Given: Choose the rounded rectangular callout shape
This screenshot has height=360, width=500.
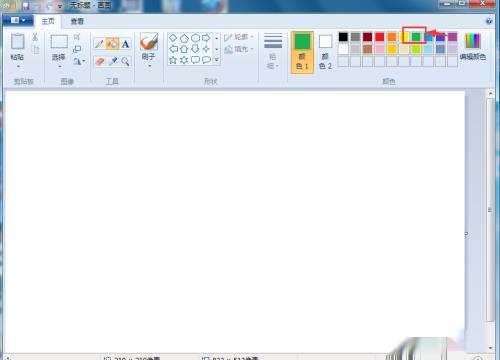Looking at the screenshot, I should pyautogui.click(x=195, y=60).
